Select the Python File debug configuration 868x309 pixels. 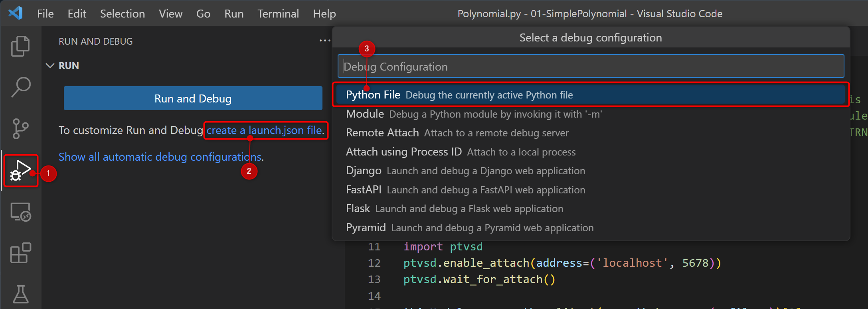tap(591, 95)
